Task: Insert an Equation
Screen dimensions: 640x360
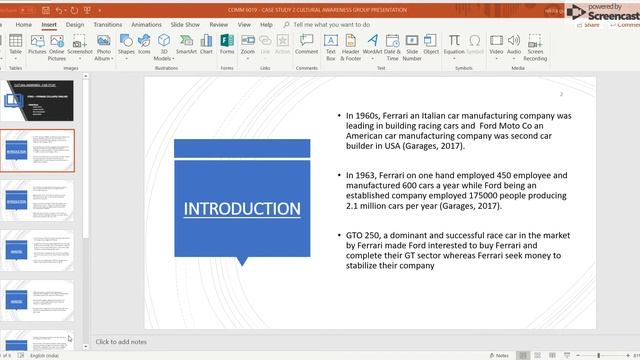Action: pos(454,47)
